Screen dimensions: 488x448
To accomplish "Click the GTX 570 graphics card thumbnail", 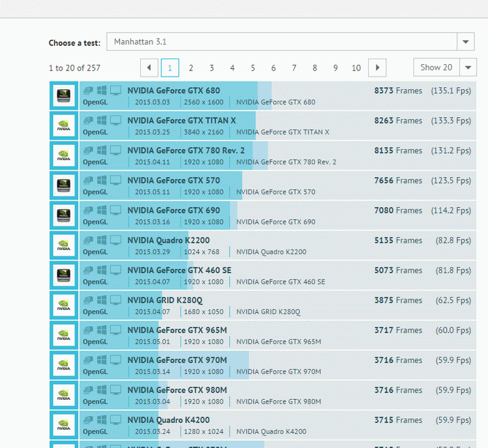I will pos(64,186).
